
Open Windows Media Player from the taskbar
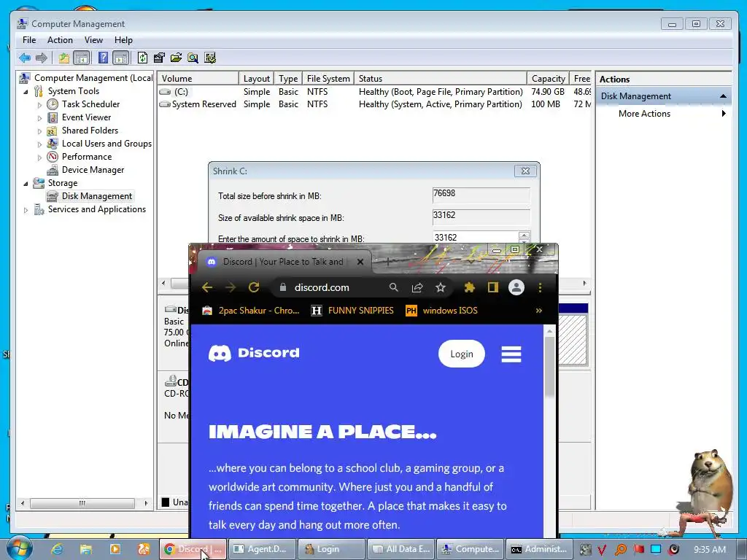pyautogui.click(x=115, y=549)
